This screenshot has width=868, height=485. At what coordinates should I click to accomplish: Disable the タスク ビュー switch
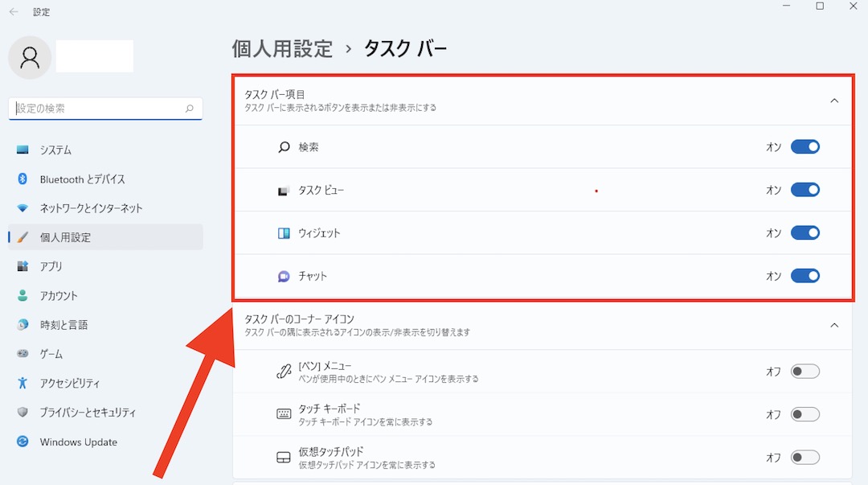tap(805, 190)
